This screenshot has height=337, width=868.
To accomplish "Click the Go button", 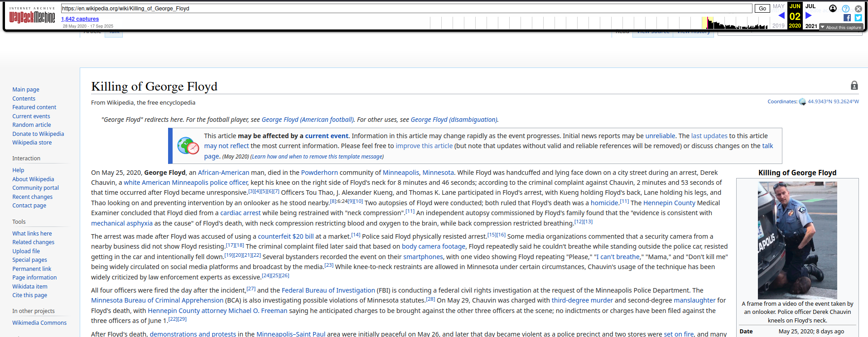I will point(762,8).
